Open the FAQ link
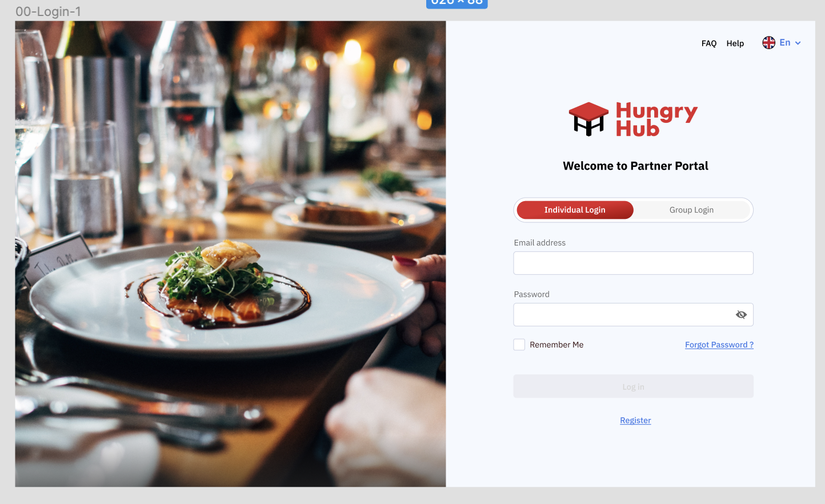The height and width of the screenshot is (504, 825). 709,43
